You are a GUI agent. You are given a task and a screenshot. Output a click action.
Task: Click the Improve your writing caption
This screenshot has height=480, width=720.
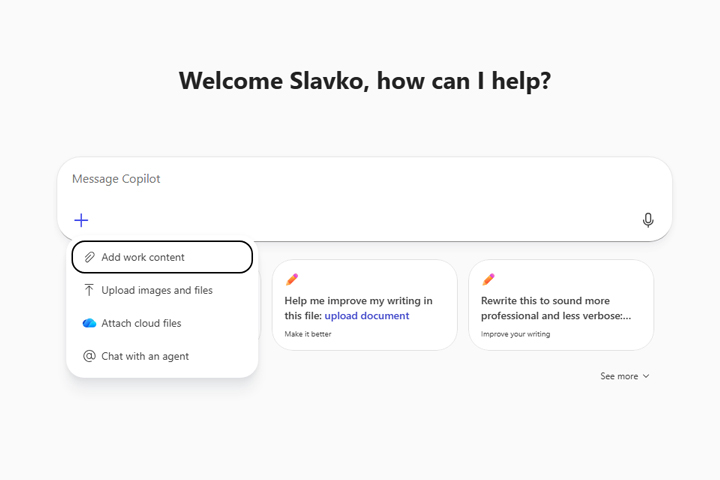pos(514,334)
